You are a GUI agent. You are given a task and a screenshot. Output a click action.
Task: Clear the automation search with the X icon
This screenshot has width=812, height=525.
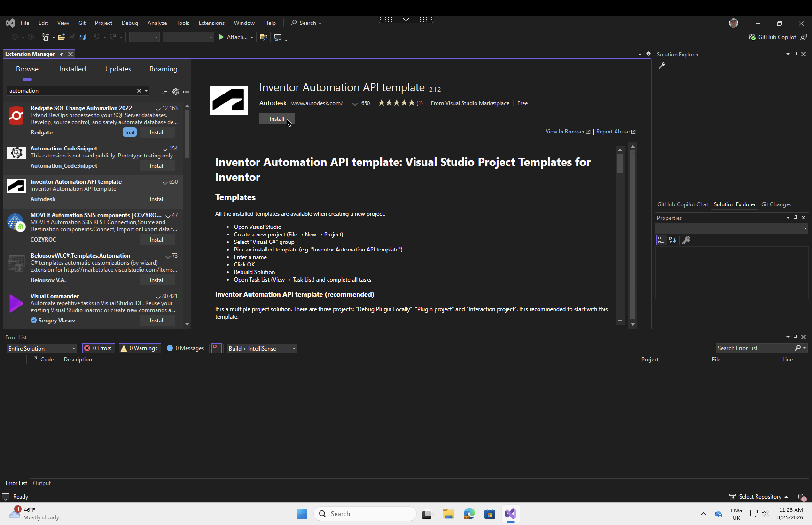[x=139, y=91]
